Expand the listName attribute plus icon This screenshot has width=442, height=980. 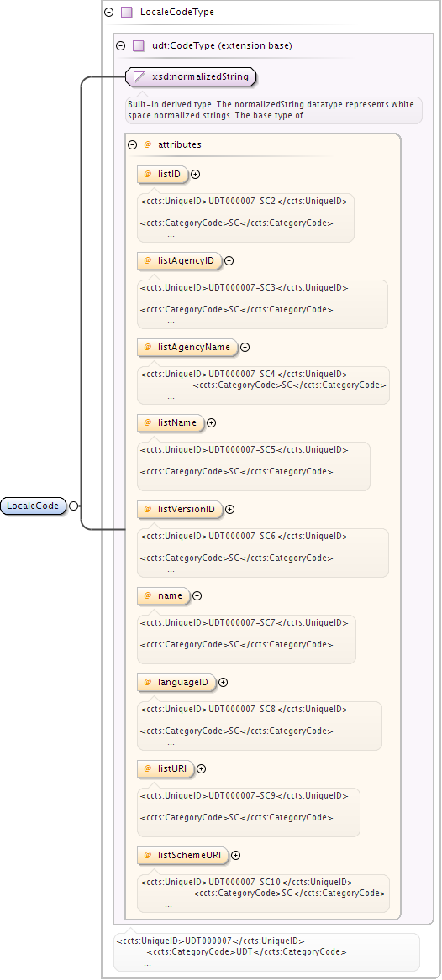click(211, 422)
